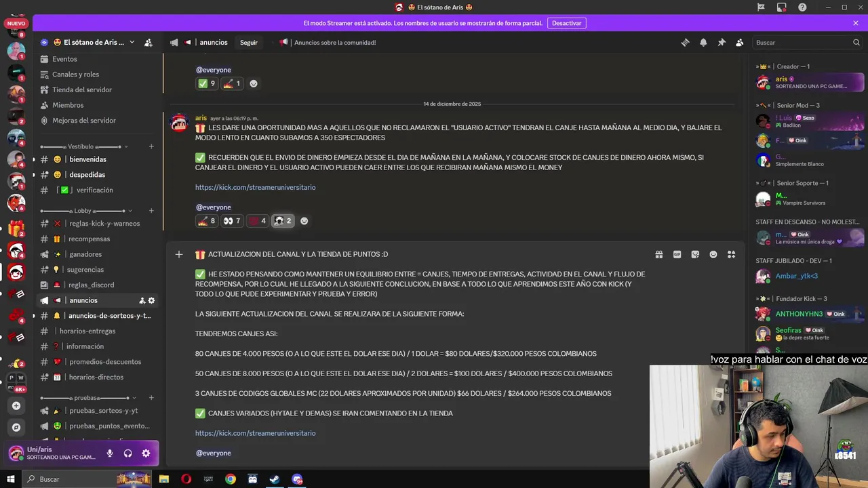Go to recompensas channel

click(98, 239)
